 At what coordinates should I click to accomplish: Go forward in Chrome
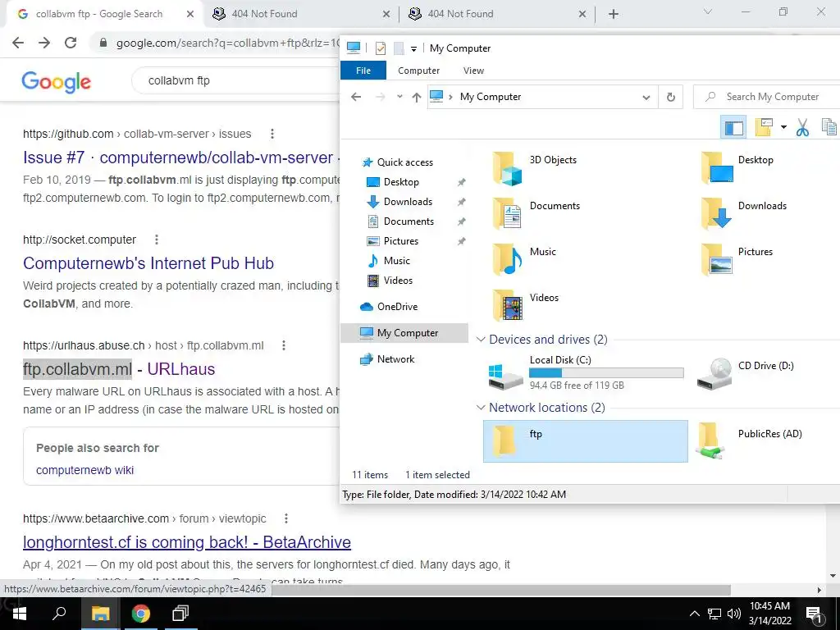point(44,43)
